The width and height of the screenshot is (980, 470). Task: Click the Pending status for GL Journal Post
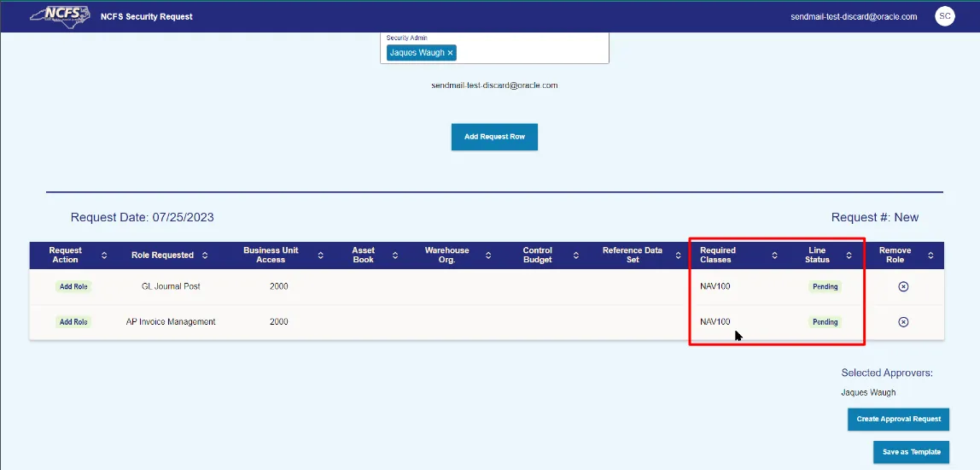point(825,286)
